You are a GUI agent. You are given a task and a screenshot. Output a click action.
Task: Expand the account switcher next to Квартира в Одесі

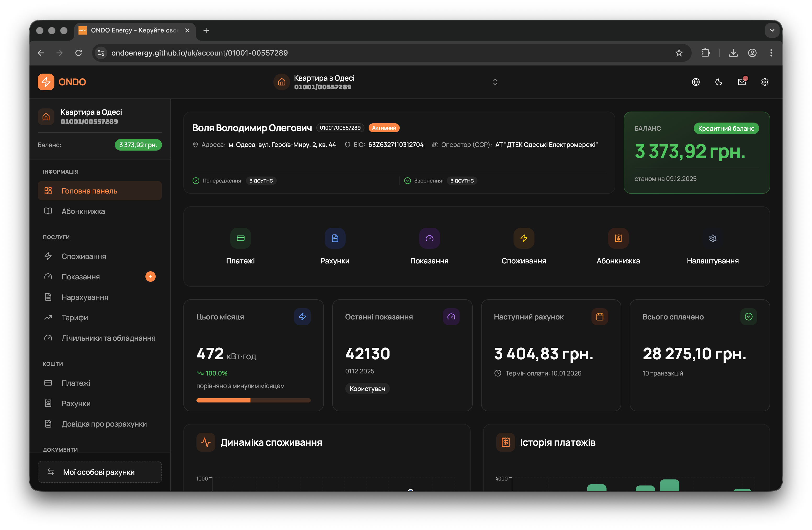coord(495,82)
